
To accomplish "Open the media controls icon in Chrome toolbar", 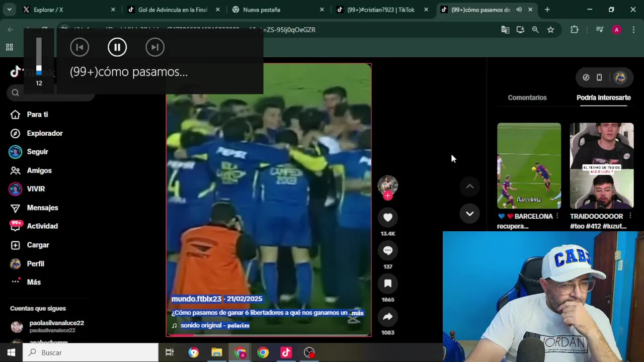I will (599, 30).
